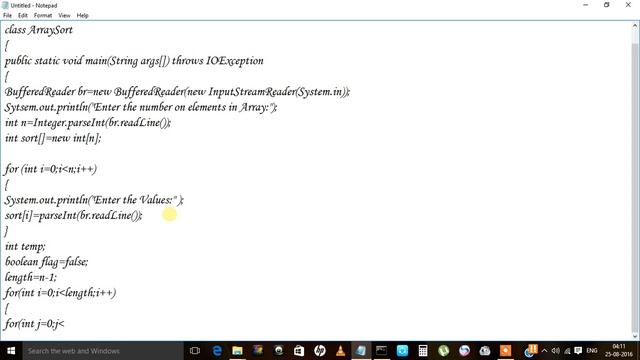Click the Search the web and Windows box
The image size is (640, 360).
(103, 351)
